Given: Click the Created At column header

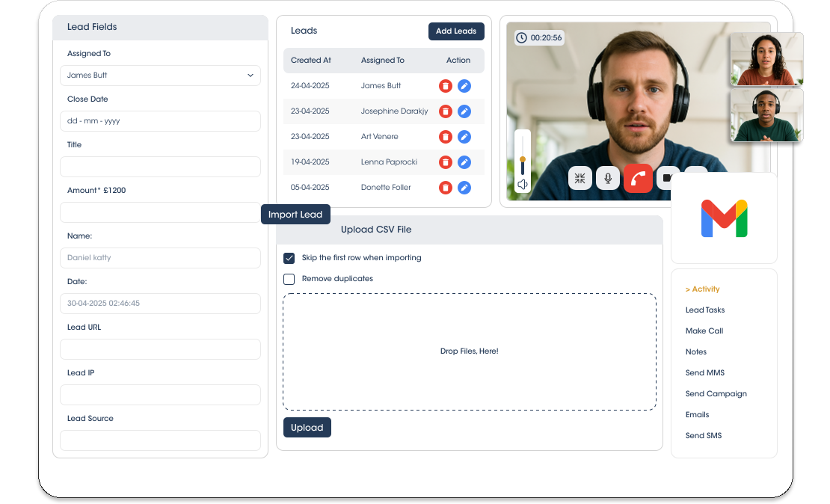Looking at the screenshot, I should point(311,61).
